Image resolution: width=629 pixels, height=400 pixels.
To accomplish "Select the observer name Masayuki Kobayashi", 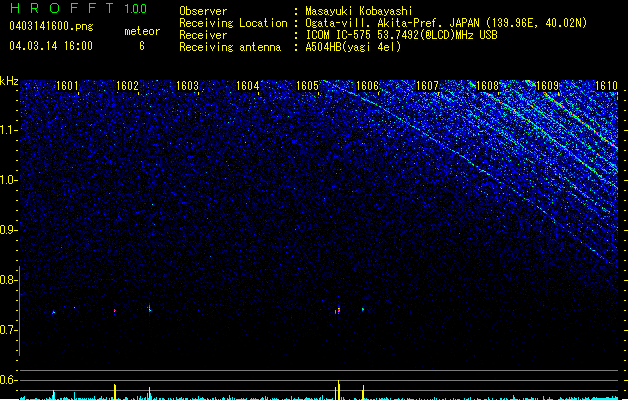I will (x=359, y=11).
